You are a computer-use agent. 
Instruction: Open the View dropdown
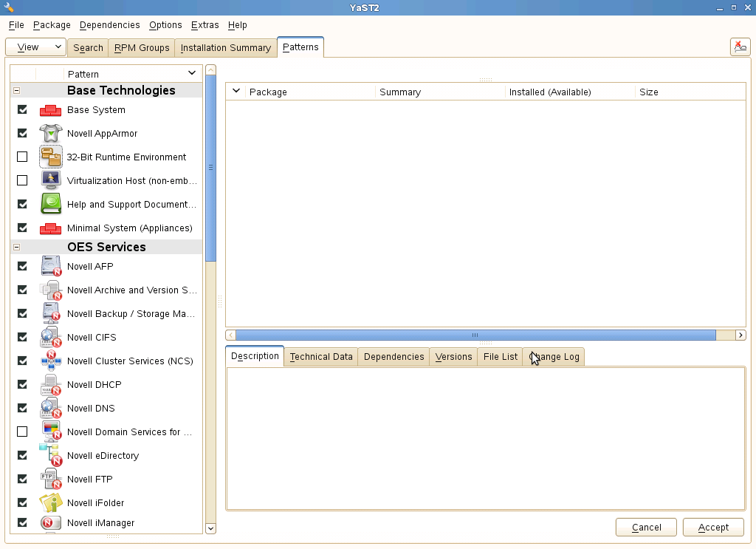click(x=35, y=47)
